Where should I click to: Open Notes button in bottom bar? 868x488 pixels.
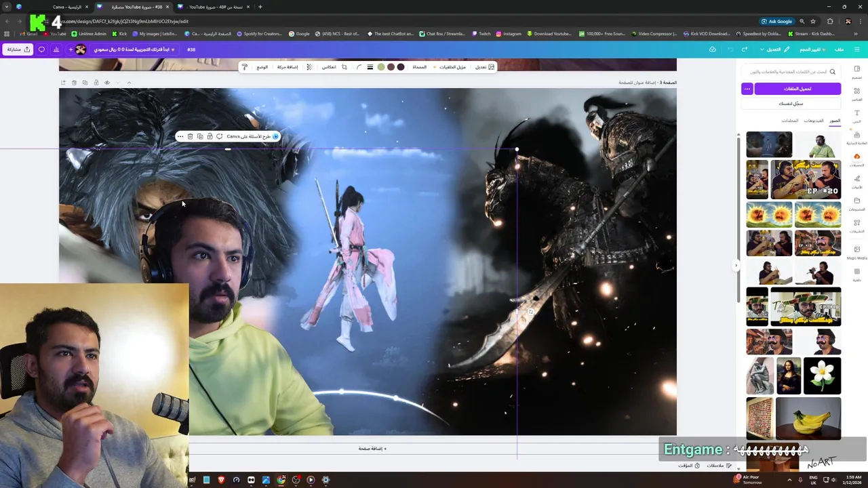click(x=719, y=466)
